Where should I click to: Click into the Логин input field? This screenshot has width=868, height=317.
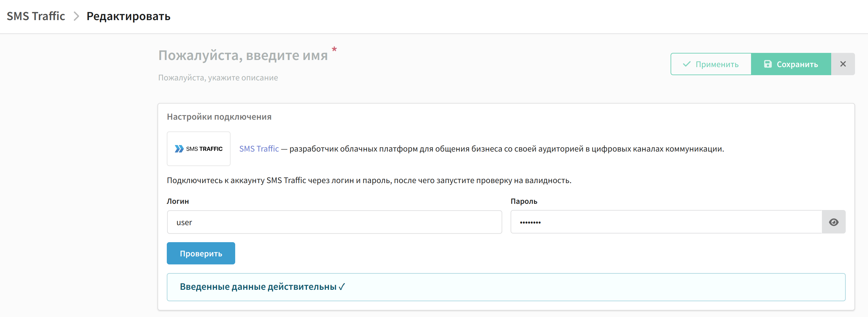334,222
